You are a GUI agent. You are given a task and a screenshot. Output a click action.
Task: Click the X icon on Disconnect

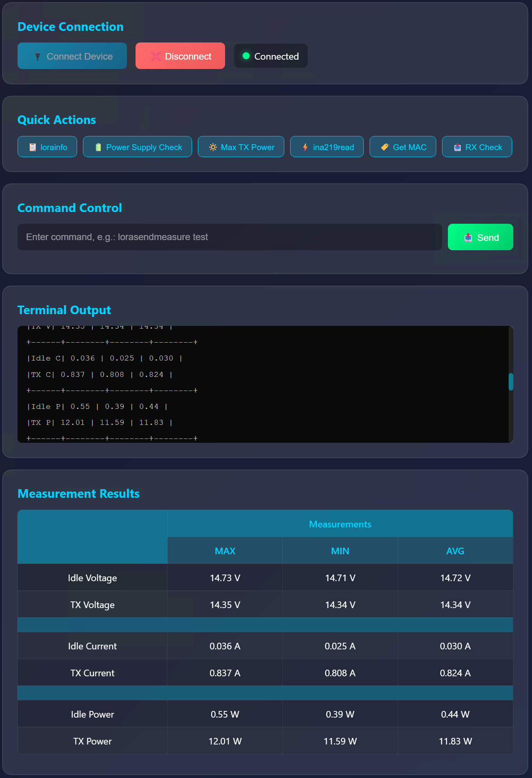pos(156,56)
